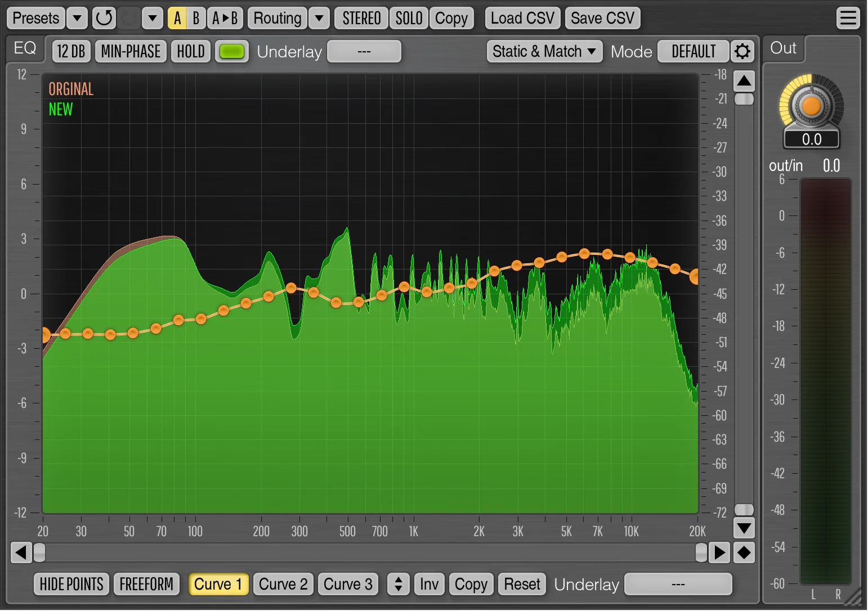
Task: Select state A
Action: [x=177, y=18]
